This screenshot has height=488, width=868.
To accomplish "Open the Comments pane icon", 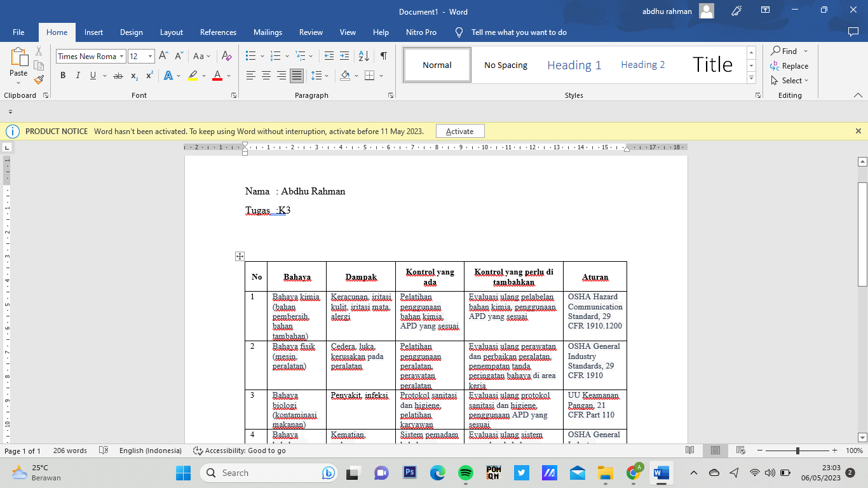I will tap(853, 32).
